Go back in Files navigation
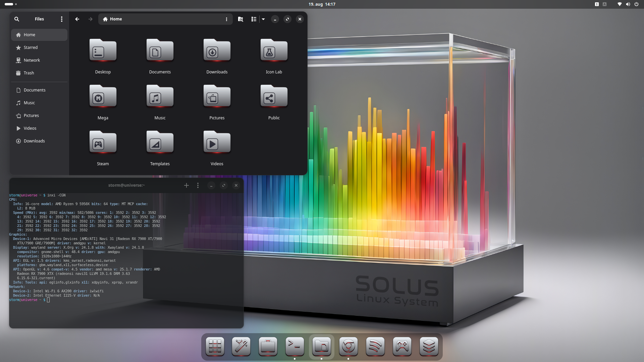 (77, 19)
